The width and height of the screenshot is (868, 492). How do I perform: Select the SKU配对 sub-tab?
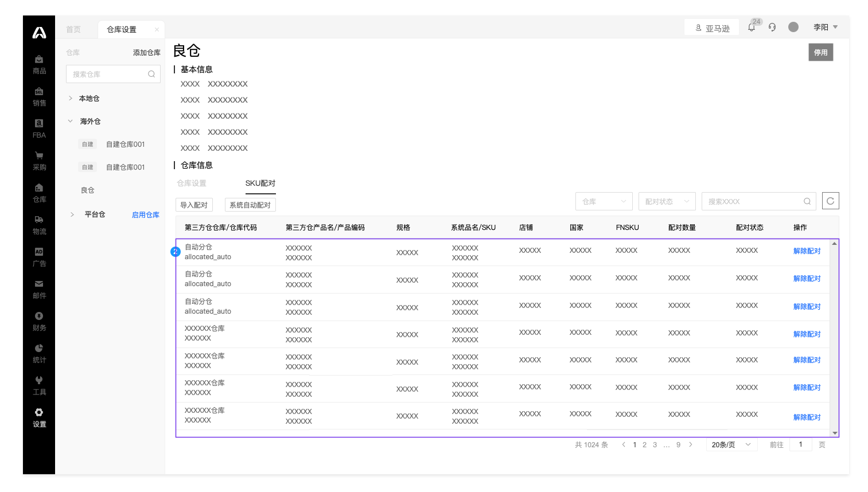260,183
